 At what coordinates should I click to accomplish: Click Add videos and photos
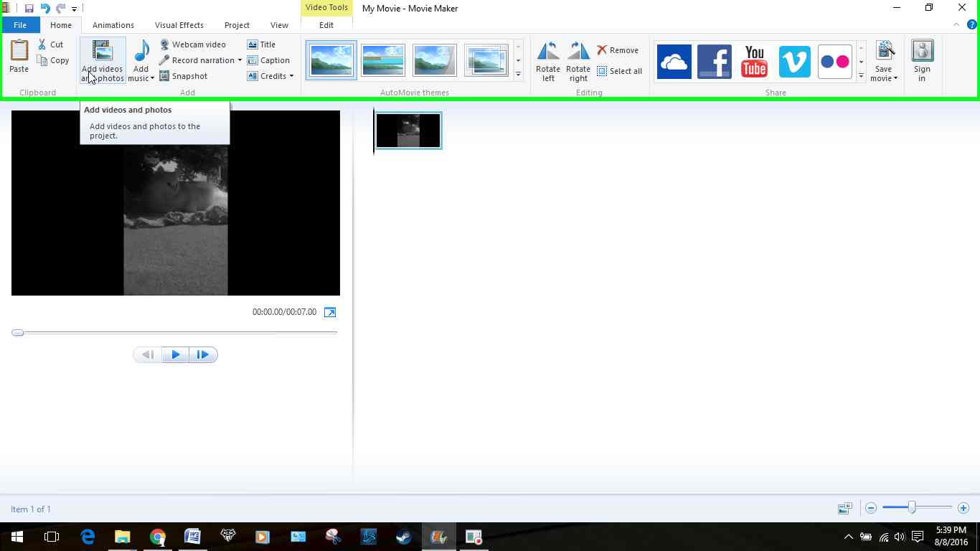[103, 61]
